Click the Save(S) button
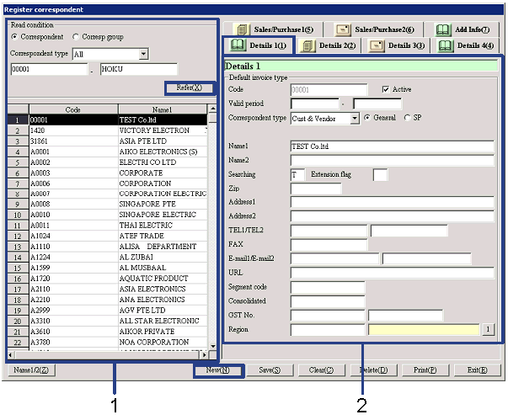This screenshot has width=508, height=420. [x=270, y=370]
